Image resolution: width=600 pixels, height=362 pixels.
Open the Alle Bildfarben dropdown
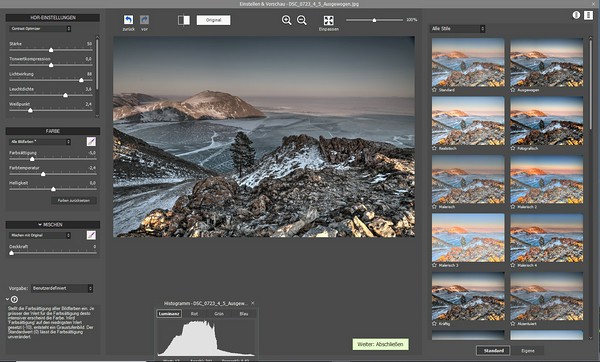40,142
